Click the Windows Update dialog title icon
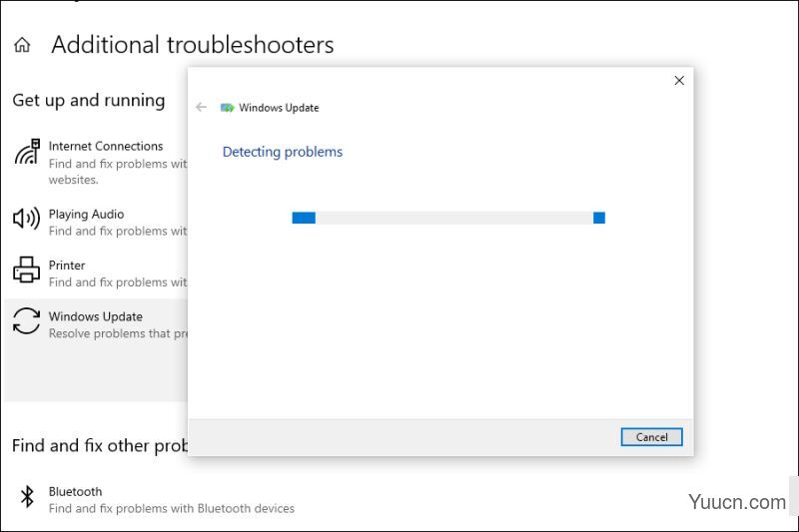This screenshot has width=799, height=532. [x=227, y=108]
